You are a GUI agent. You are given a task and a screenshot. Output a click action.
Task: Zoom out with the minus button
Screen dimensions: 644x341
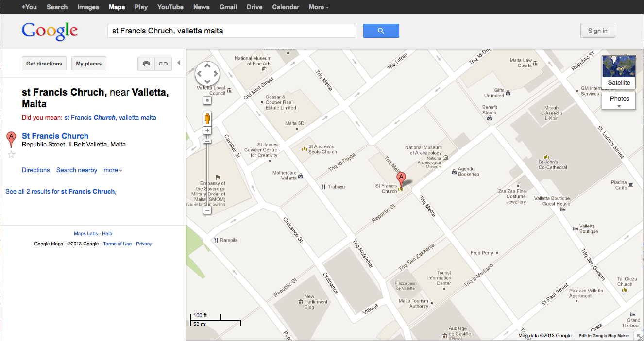click(x=207, y=211)
